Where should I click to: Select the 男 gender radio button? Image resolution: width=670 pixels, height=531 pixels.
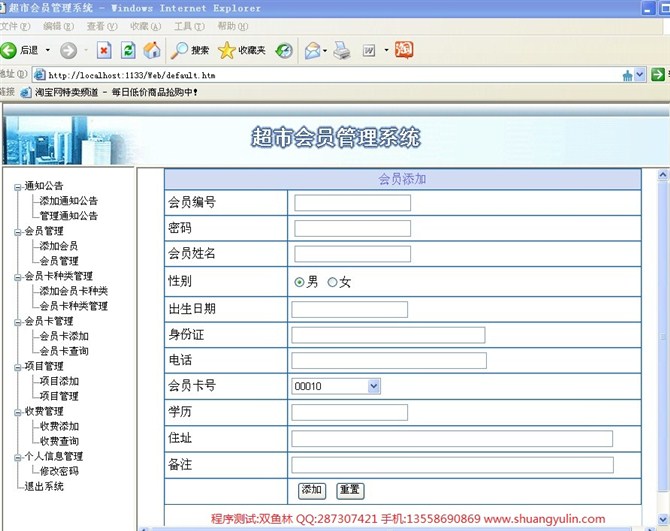point(299,282)
